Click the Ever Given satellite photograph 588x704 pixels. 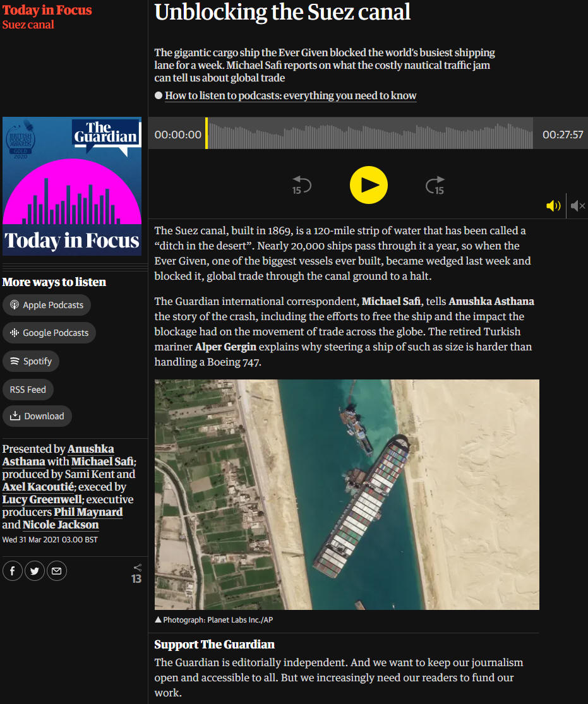coord(347,494)
